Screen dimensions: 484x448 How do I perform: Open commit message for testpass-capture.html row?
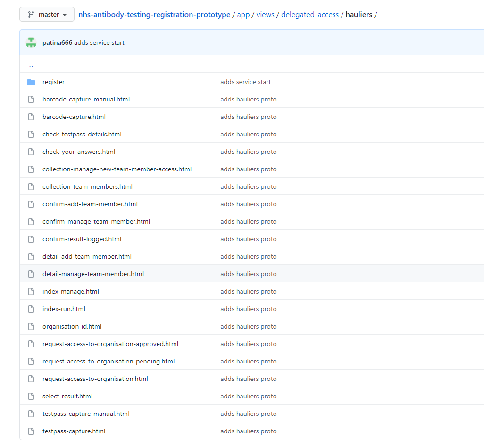pos(249,431)
